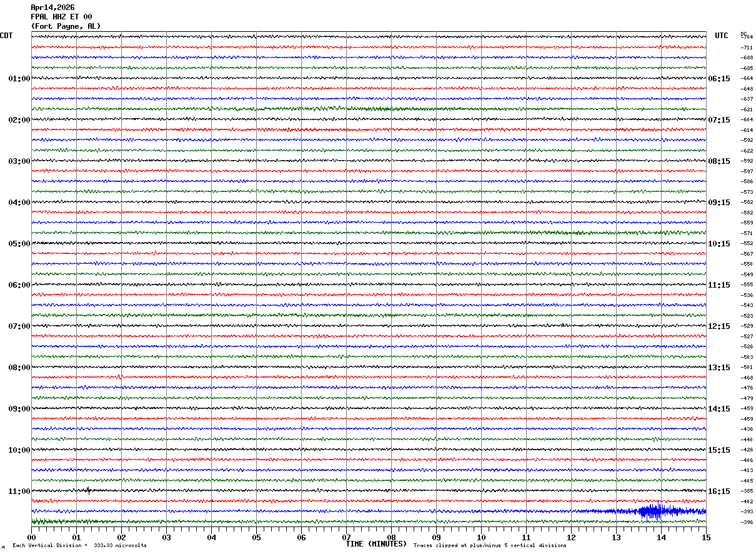Select the 09:00 CDT time label
The height and width of the screenshot is (554, 756).
tap(19, 409)
